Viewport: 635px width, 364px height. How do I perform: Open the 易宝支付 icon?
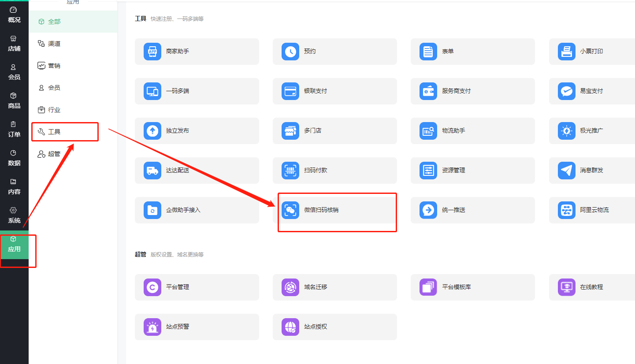pyautogui.click(x=567, y=91)
